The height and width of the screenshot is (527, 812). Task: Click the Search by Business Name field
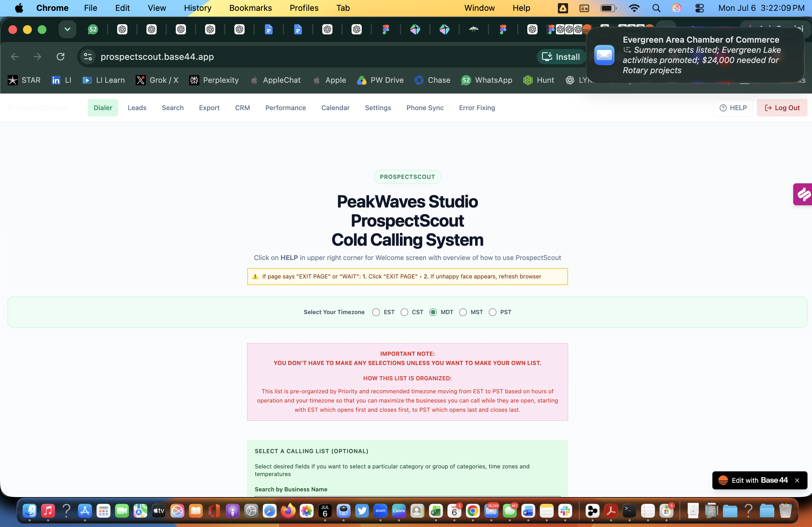pyautogui.click(x=407, y=497)
